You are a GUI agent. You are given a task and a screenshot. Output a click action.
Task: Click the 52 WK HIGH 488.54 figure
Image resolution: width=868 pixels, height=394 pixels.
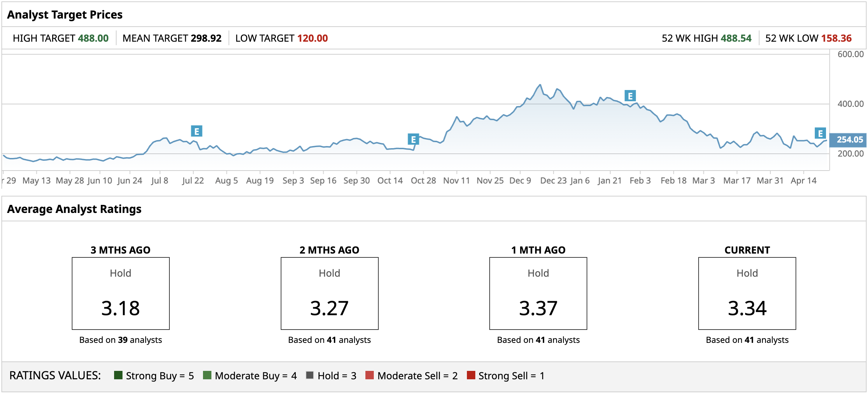(736, 38)
